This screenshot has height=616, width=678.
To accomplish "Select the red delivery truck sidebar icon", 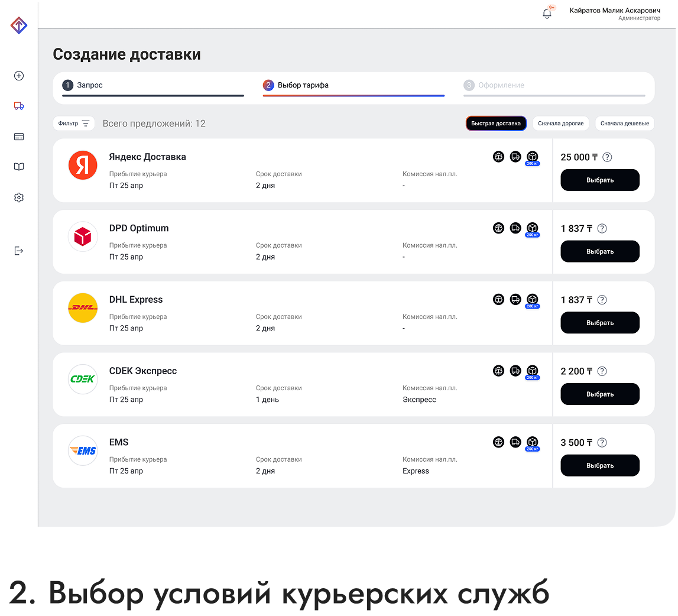I will coord(19,106).
